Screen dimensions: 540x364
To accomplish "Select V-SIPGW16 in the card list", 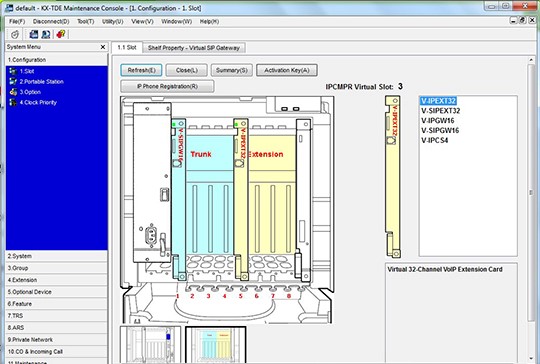I will (440, 131).
